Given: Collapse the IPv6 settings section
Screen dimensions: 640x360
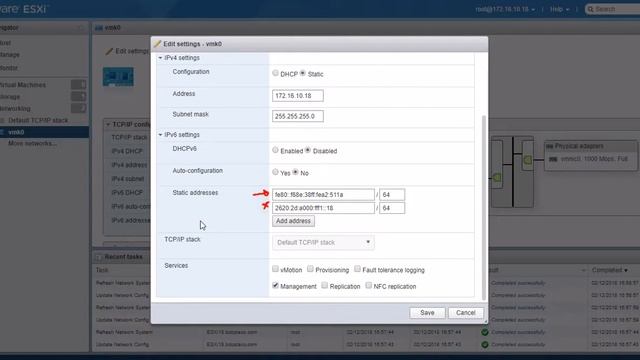Looking at the screenshot, I should pos(160,135).
